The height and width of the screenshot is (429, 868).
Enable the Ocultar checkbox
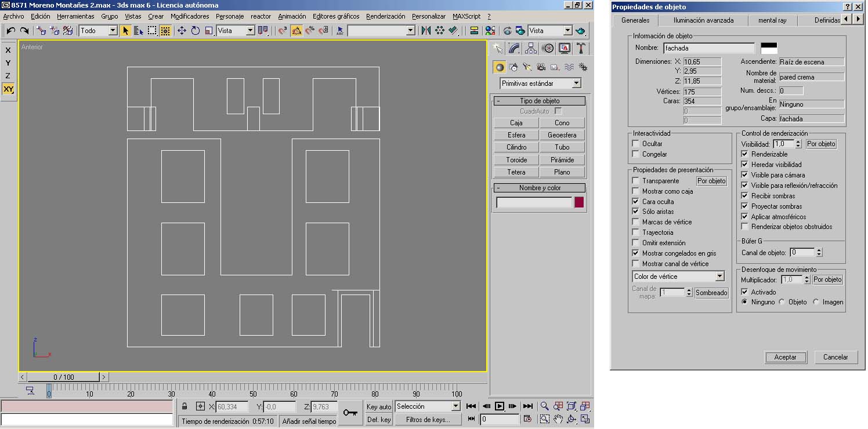pos(636,144)
